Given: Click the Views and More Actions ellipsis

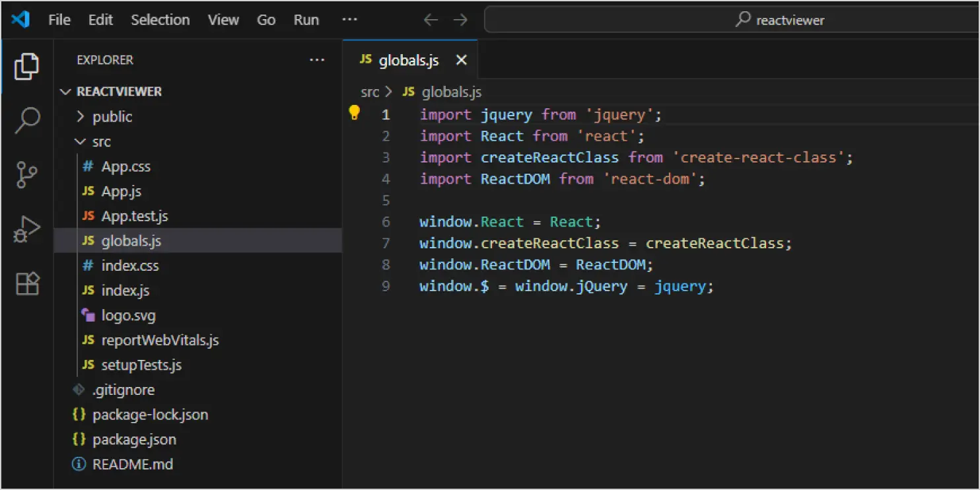Looking at the screenshot, I should click(x=349, y=20).
